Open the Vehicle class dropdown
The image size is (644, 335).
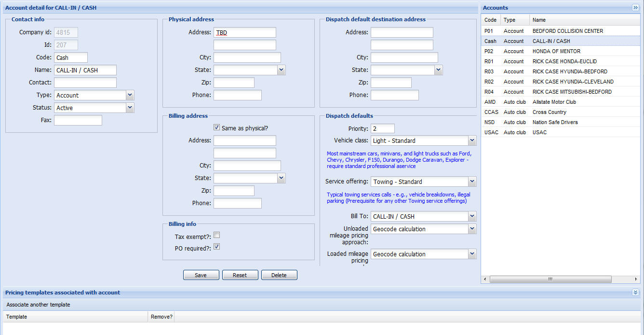click(x=472, y=141)
